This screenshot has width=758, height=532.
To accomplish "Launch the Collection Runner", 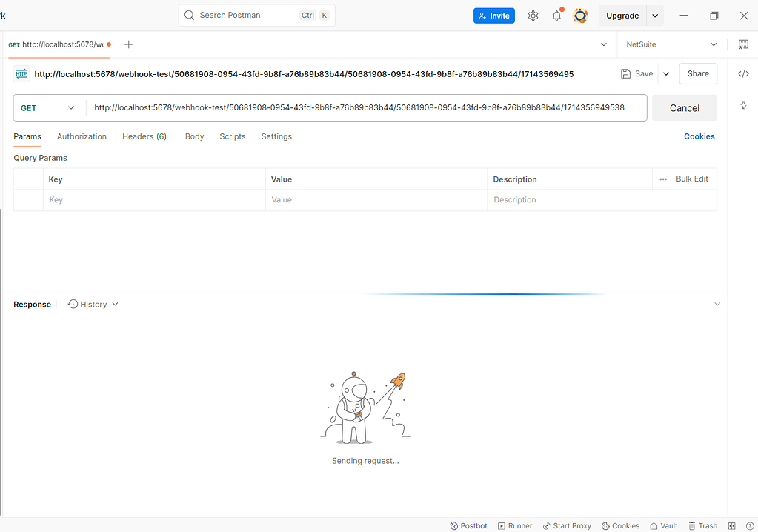I will pyautogui.click(x=514, y=525).
